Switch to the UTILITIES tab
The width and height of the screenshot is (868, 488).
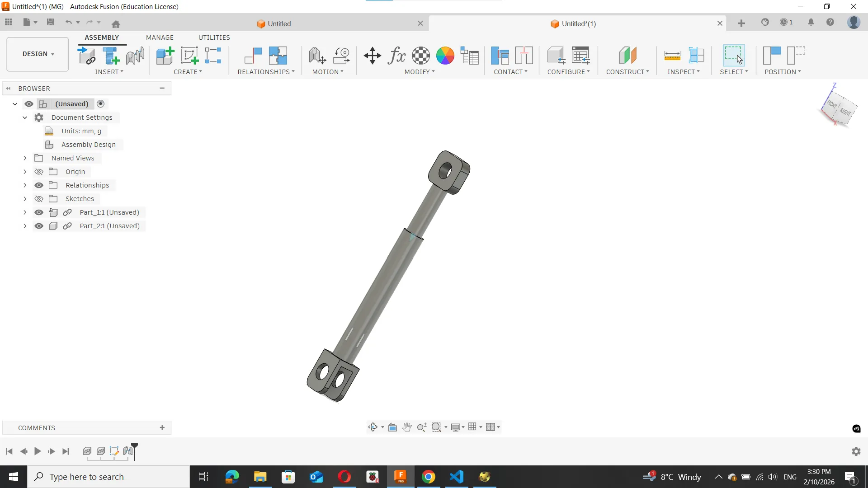[214, 38]
